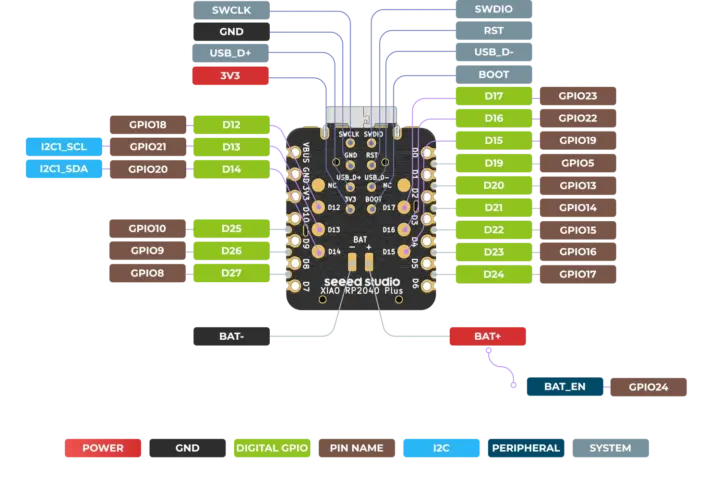720x479 pixels.
Task: Select the brown GPIO17 label
Action: [578, 274]
